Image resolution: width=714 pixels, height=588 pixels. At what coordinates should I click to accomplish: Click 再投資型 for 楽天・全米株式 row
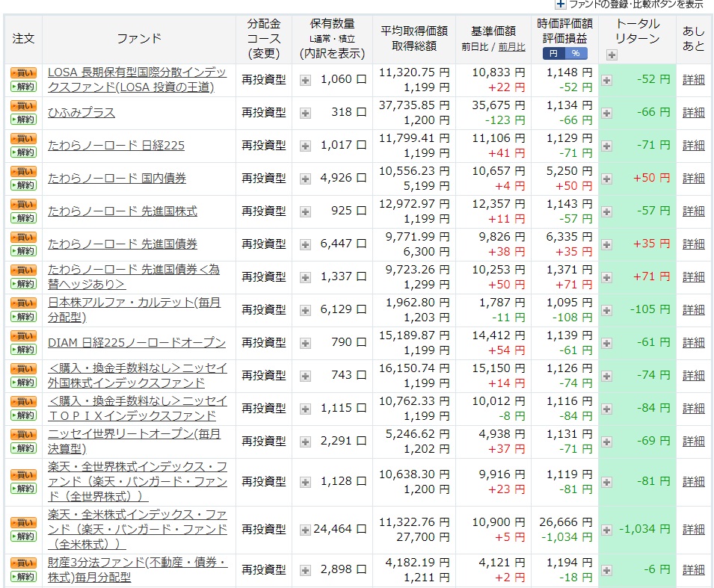(x=264, y=529)
